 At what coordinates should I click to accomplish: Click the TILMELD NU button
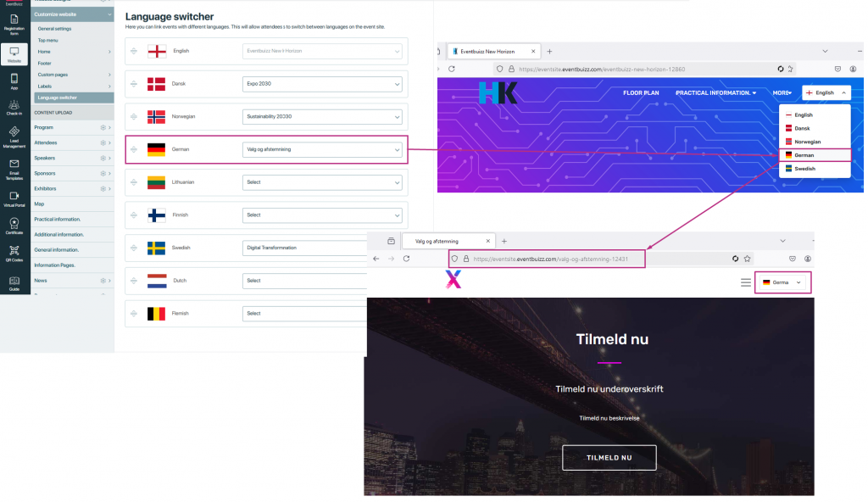point(609,458)
